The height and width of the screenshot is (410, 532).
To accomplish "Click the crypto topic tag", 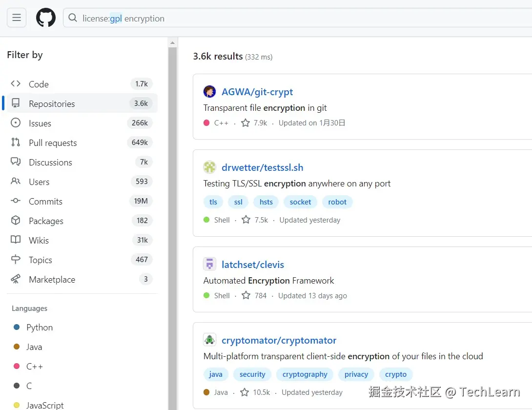I will 396,374.
